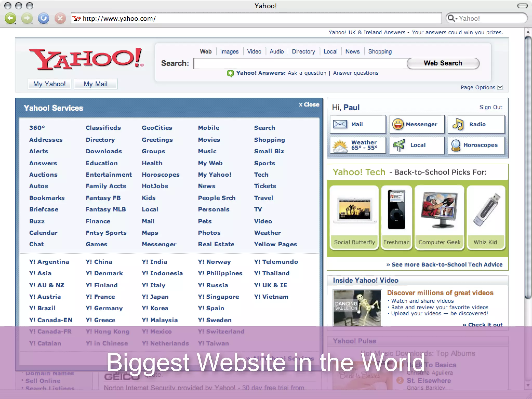Open the Answer questions link
This screenshot has height=399, width=532.
click(356, 73)
